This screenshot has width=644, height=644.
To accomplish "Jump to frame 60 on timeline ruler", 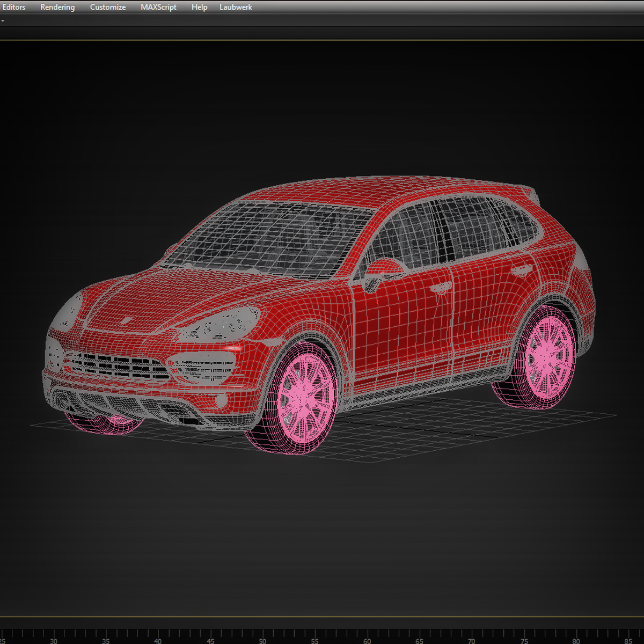I will 367,640.
